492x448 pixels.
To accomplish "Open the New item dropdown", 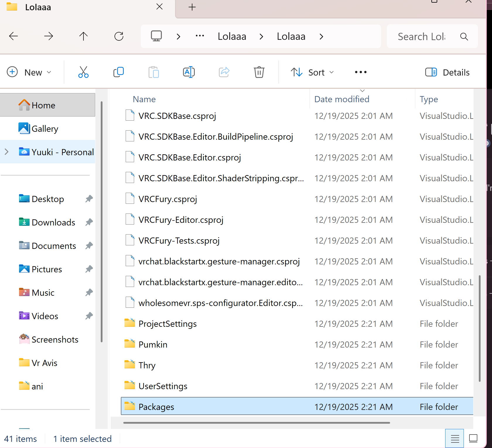I will [x=29, y=72].
